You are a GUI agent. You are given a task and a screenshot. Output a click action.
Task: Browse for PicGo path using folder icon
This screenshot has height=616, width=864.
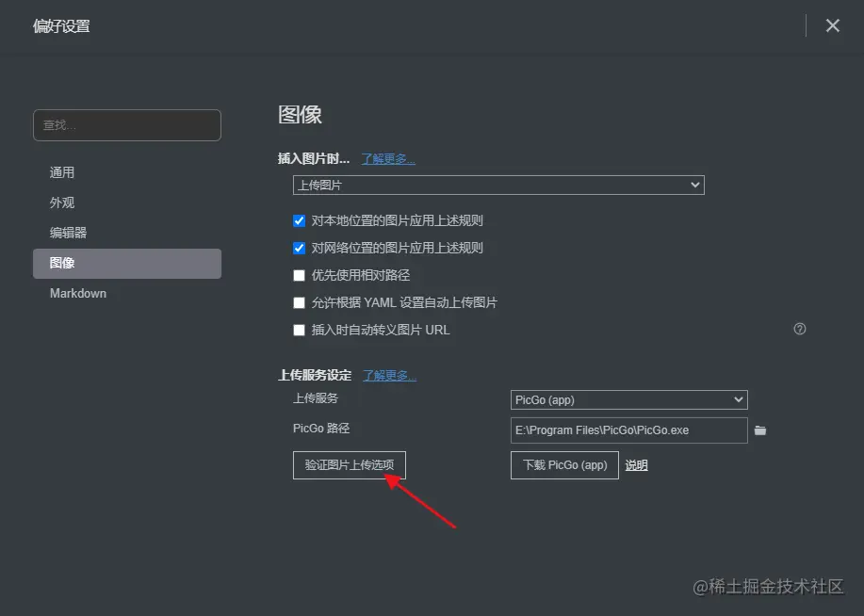760,430
